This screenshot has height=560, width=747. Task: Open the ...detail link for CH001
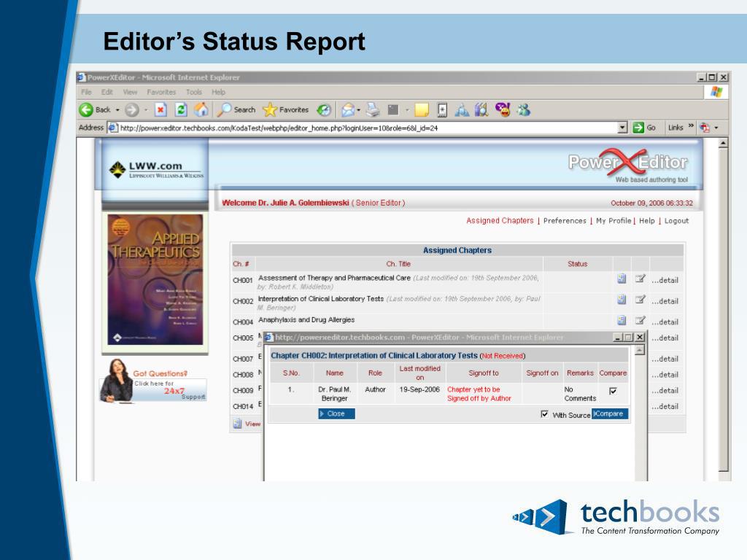pos(665,281)
